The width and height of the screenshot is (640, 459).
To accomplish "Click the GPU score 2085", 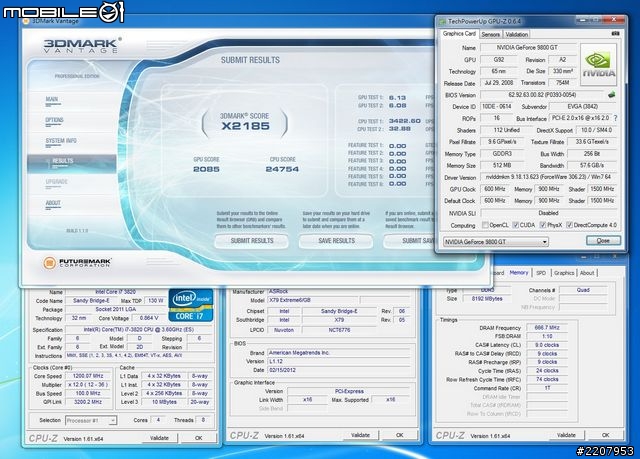I will (206, 169).
